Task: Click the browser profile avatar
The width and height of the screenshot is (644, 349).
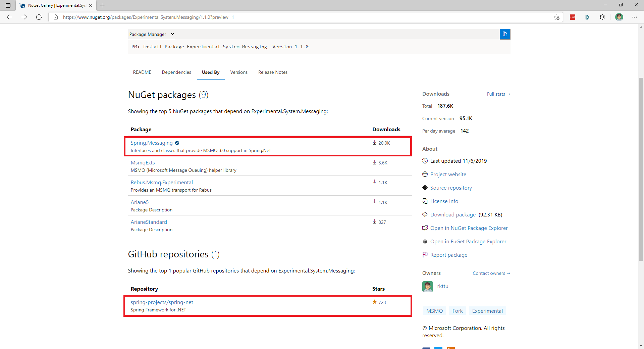Action: click(619, 17)
